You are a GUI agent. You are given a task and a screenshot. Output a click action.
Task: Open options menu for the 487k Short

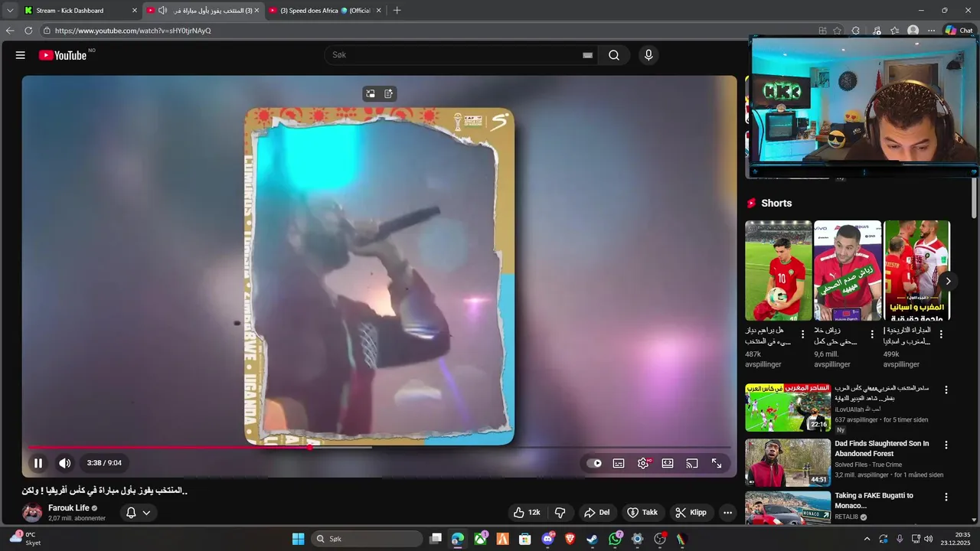pos(802,334)
